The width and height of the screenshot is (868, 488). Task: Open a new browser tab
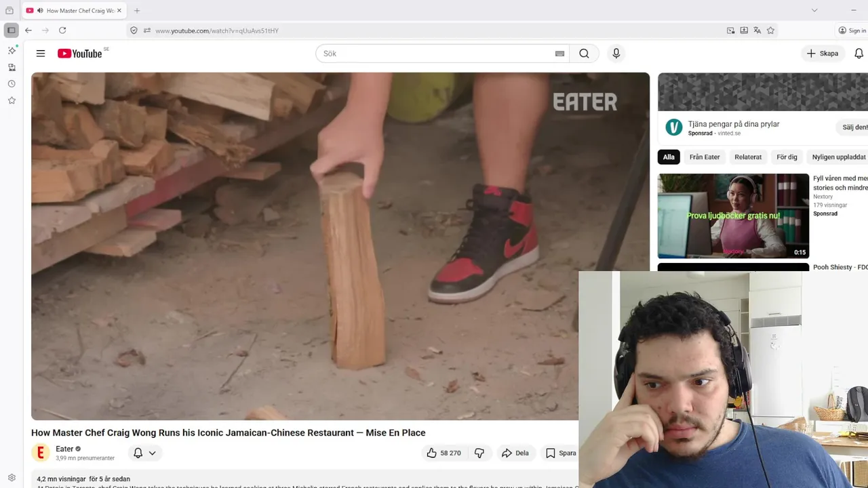click(x=137, y=11)
